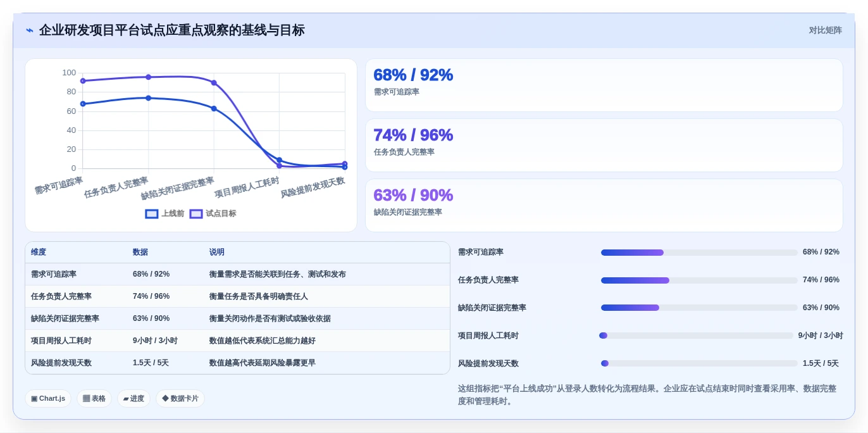Click the 缺陷关闭证据完整率 progress bar
The width and height of the screenshot is (868, 433).
pos(699,308)
